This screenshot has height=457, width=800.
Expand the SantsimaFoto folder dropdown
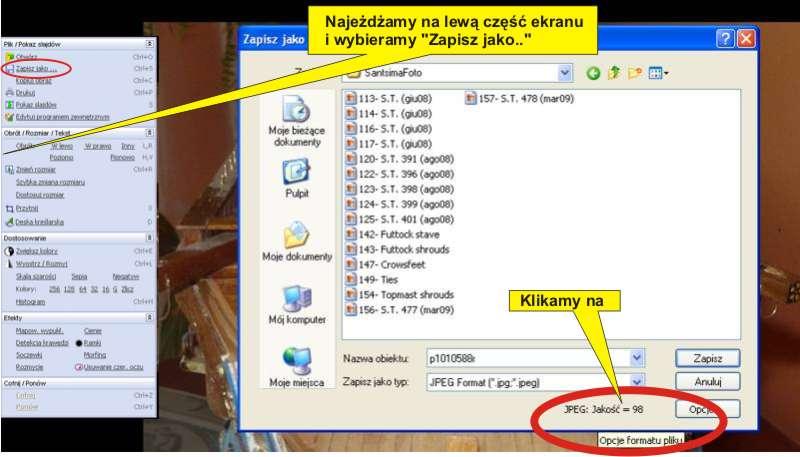pos(566,73)
